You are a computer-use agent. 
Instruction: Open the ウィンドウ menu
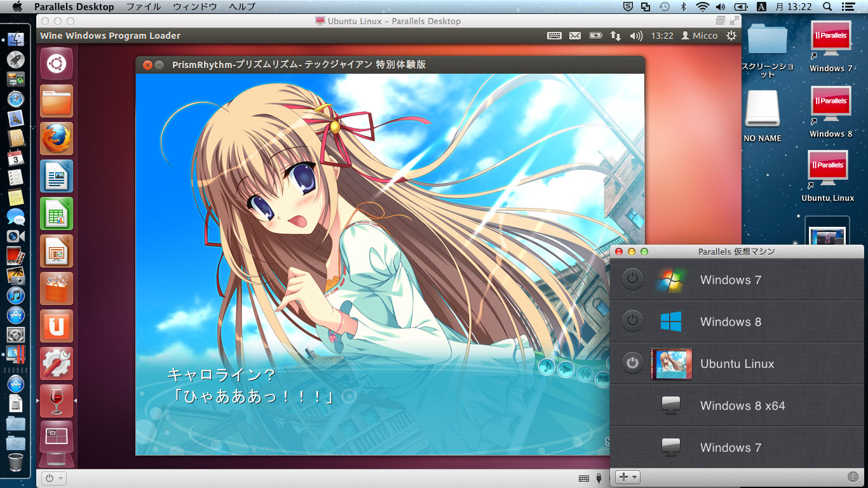point(195,7)
